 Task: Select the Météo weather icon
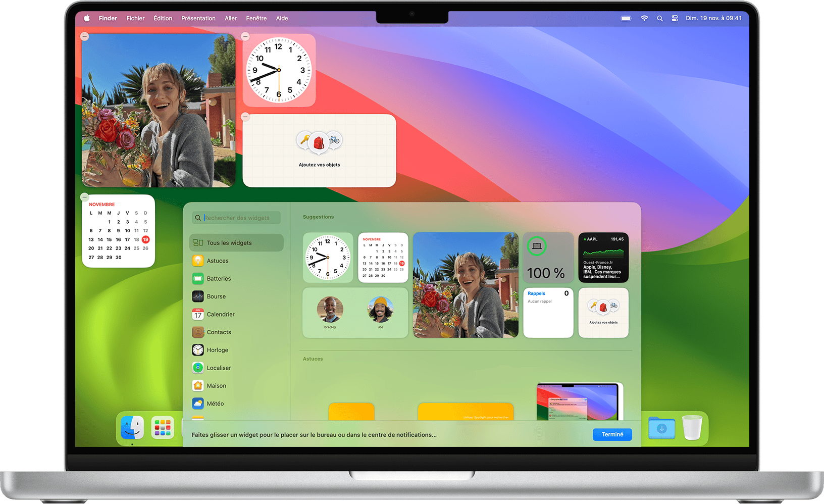(x=198, y=404)
